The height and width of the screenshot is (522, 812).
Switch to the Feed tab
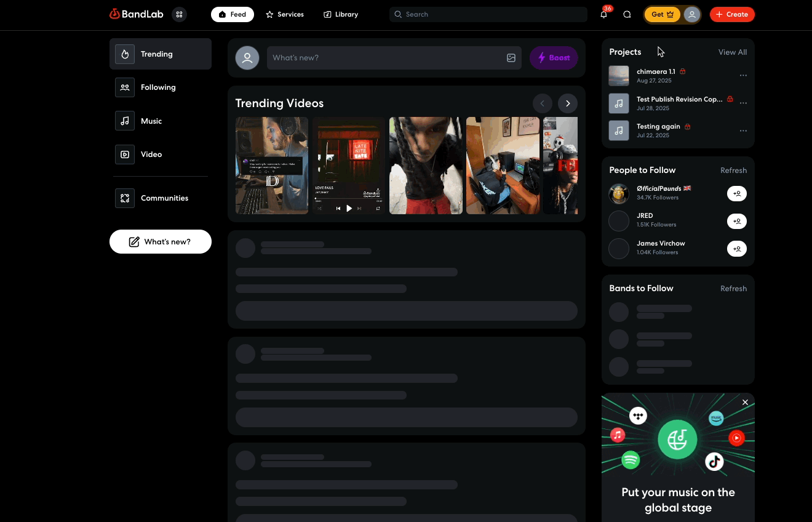[x=233, y=14]
